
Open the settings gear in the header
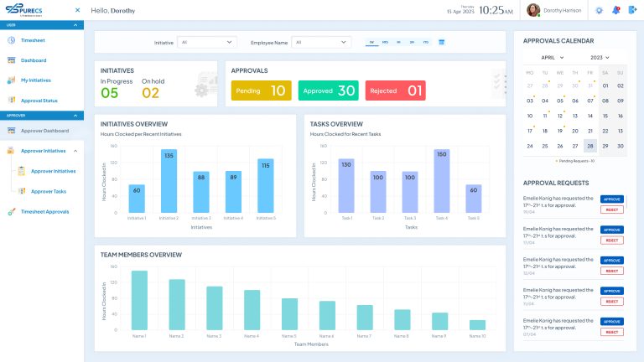pyautogui.click(x=599, y=10)
